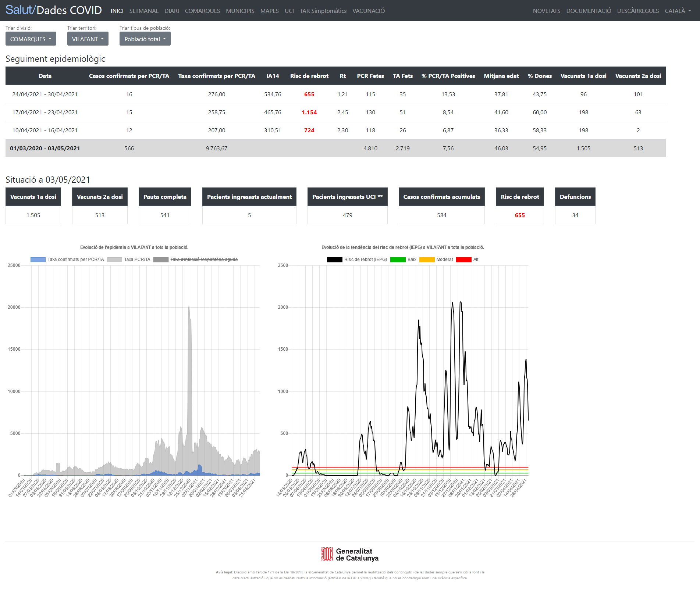Toggle the Taxa confirmats per PCR/TA legend swatch
This screenshot has height=594, width=700.
(x=38, y=260)
